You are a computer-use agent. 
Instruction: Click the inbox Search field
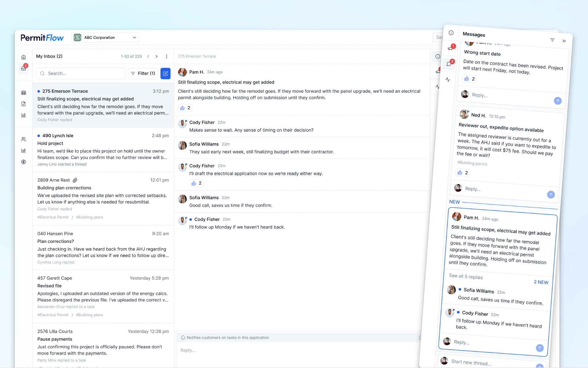[x=81, y=73]
